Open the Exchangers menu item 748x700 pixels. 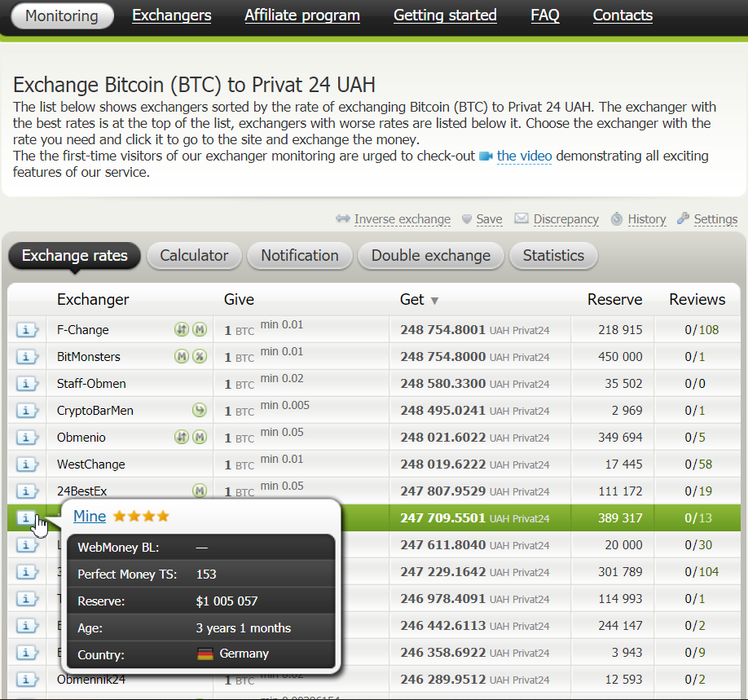(172, 15)
